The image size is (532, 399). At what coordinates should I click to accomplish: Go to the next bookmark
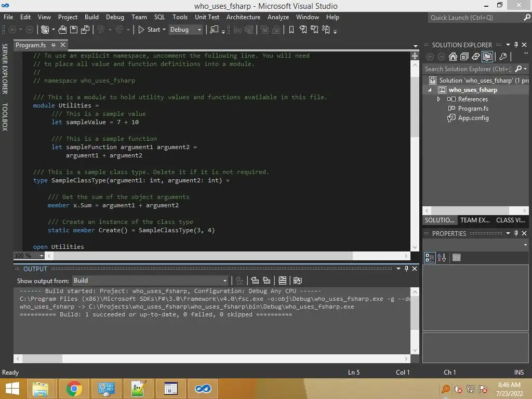[314, 30]
